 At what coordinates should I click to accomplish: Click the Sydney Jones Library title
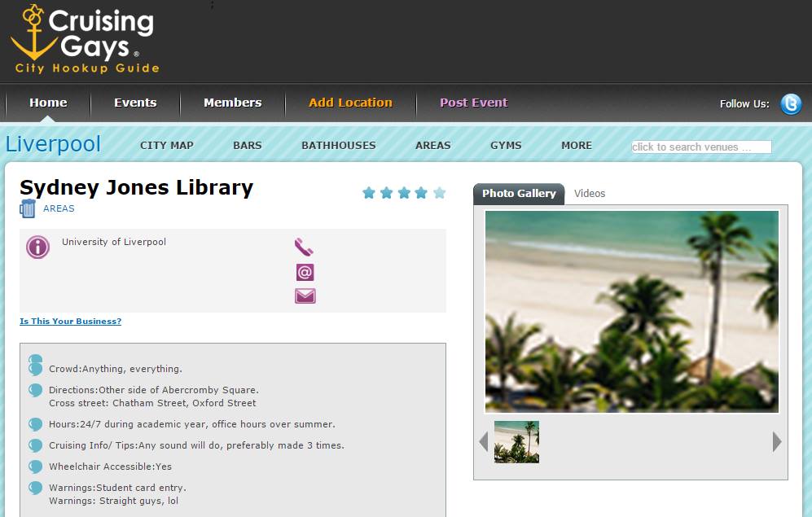(136, 187)
